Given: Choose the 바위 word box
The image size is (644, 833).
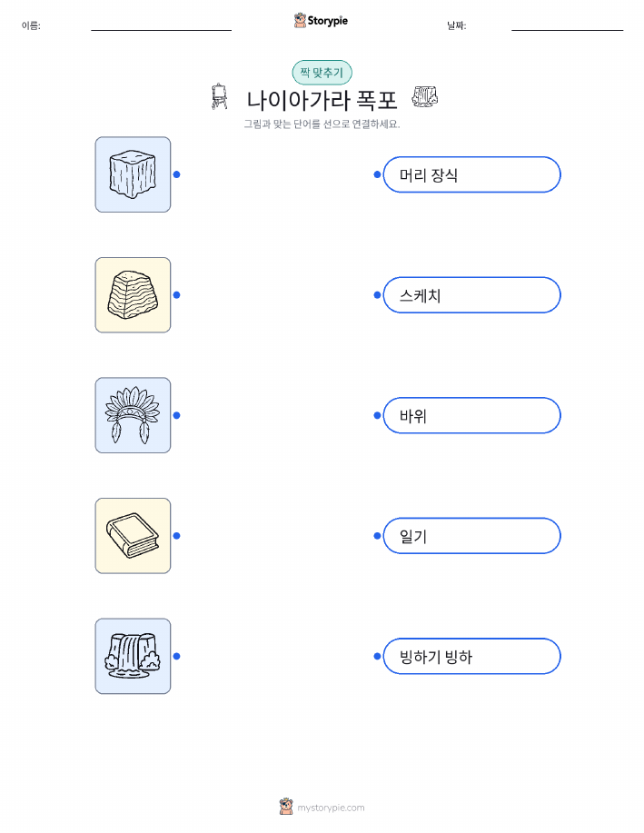Looking at the screenshot, I should click(471, 415).
